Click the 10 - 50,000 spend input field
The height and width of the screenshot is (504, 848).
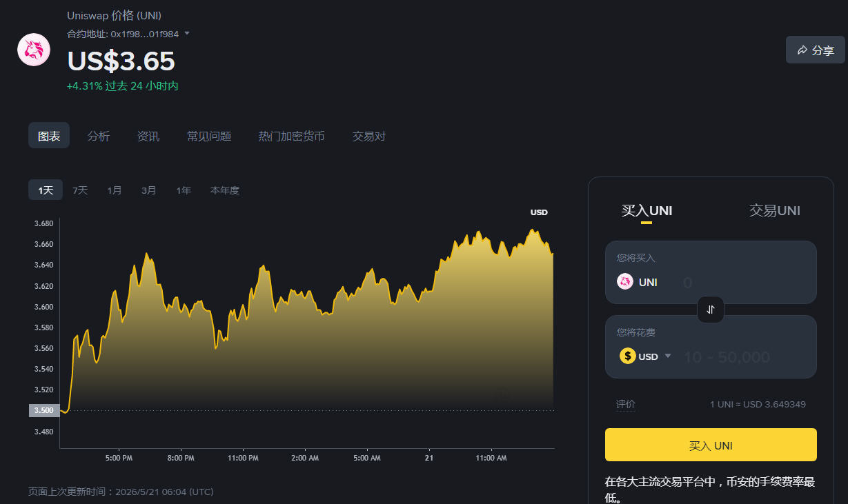point(744,356)
